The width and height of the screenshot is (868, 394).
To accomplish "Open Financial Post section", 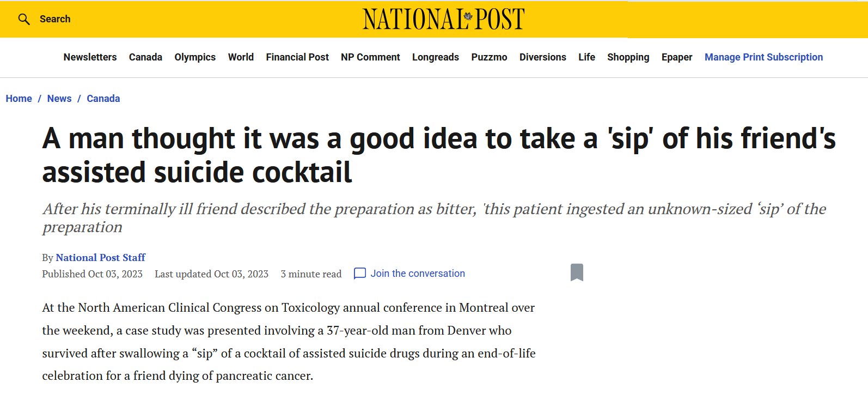I will tap(297, 57).
